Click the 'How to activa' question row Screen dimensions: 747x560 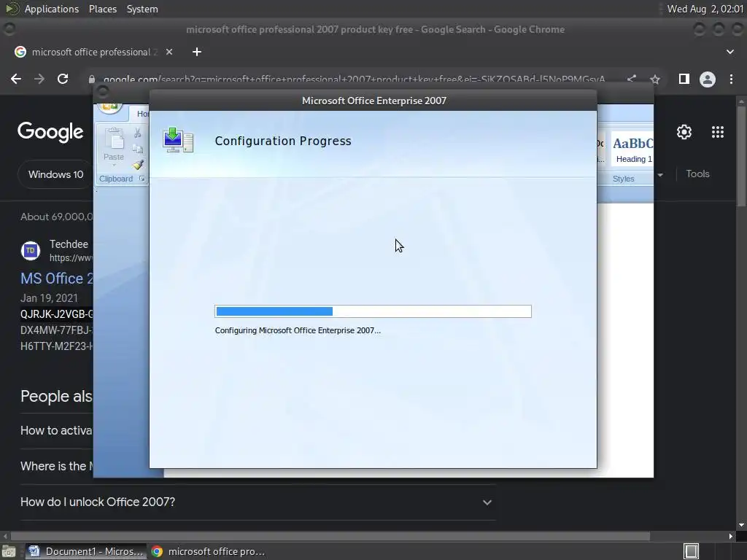[x=56, y=430]
